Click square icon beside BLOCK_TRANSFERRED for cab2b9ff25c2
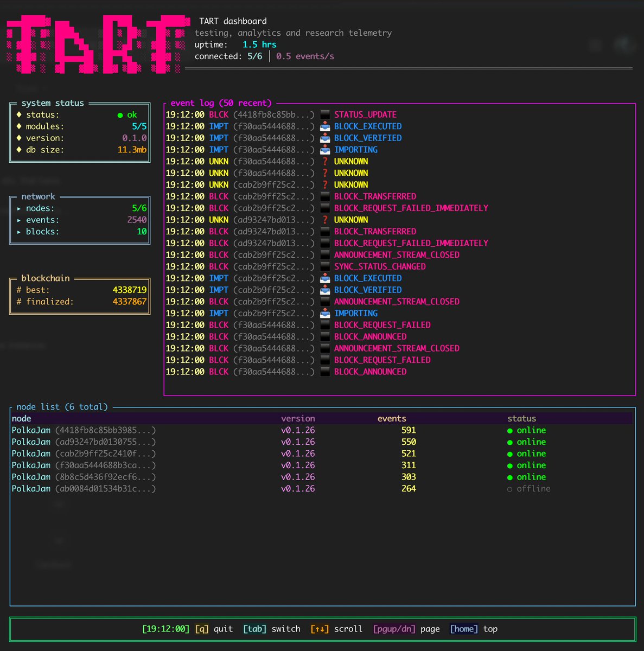Image resolution: width=644 pixels, height=651 pixels. 325,196
